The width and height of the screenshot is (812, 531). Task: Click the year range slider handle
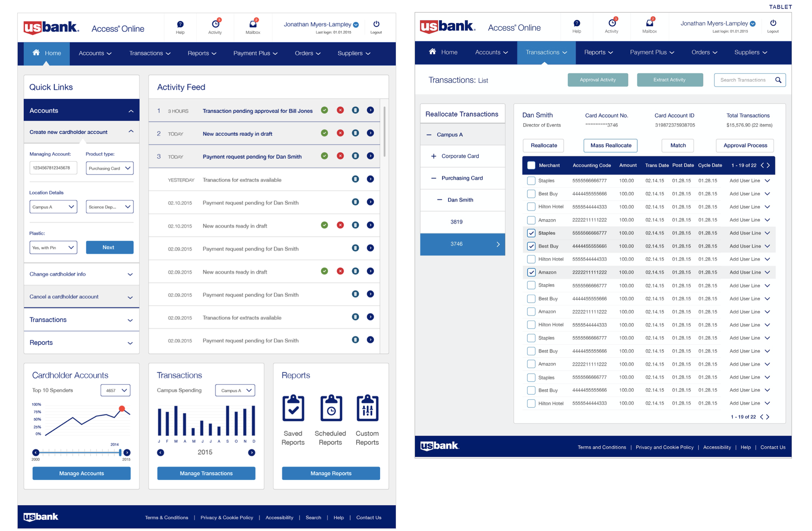(120, 452)
